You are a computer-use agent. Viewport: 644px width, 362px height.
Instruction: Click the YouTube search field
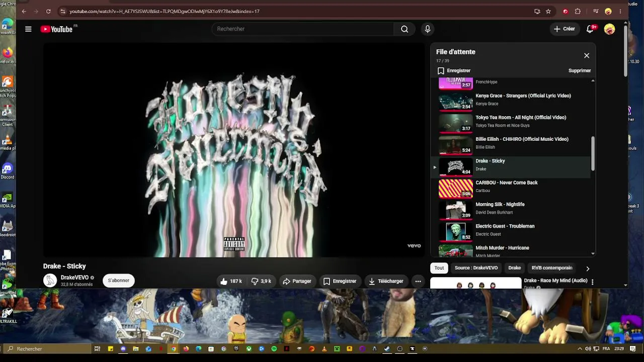tap(303, 29)
